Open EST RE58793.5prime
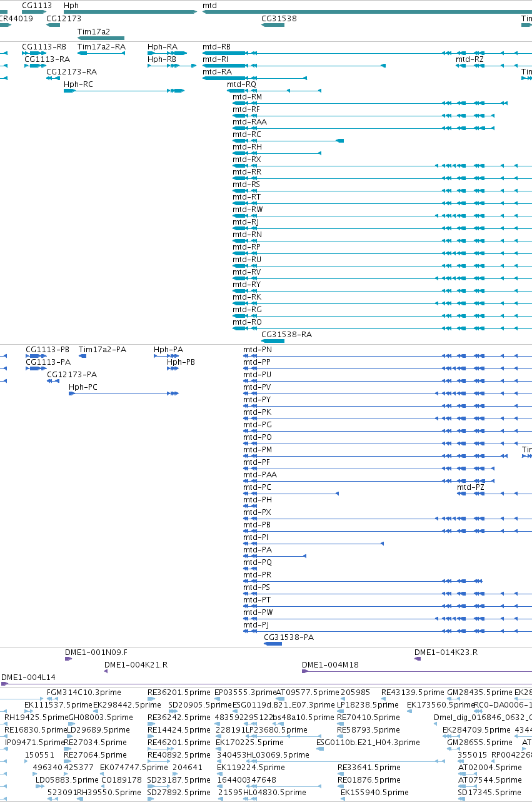 [x=368, y=730]
